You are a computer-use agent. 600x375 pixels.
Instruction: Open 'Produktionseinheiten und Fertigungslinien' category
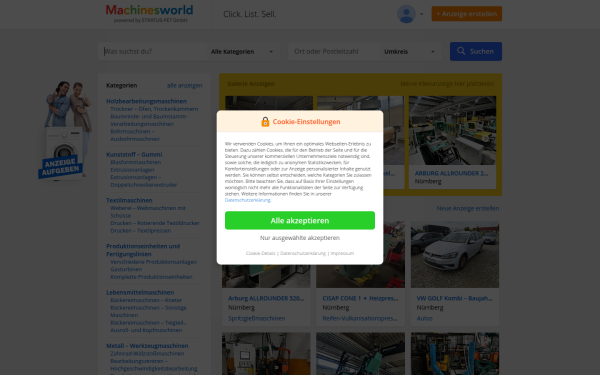click(143, 250)
